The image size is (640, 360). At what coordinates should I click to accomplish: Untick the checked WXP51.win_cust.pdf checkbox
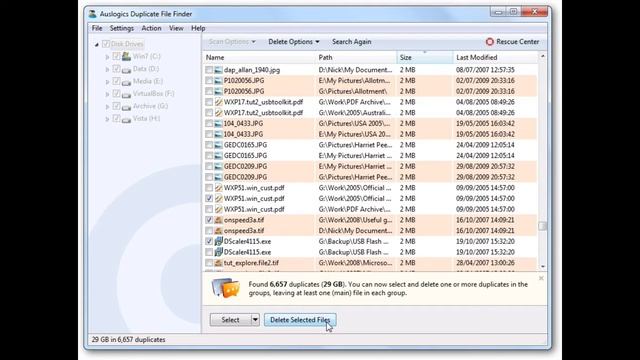coord(209,198)
